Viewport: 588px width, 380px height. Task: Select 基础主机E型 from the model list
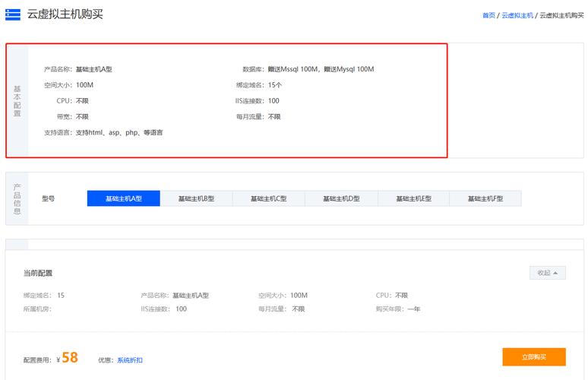click(413, 198)
